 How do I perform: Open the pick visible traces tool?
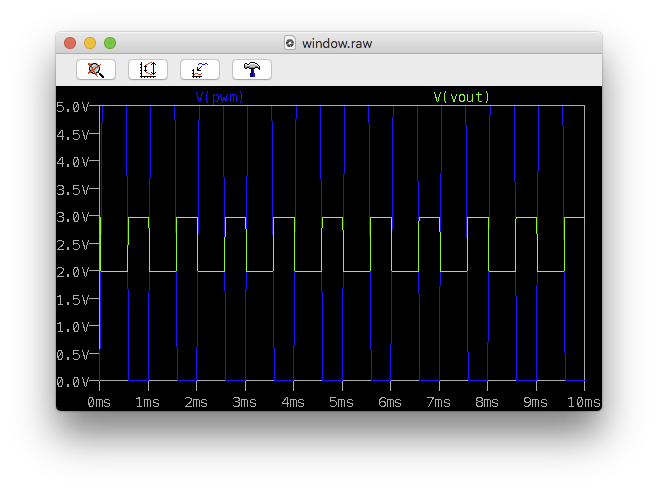coord(200,70)
